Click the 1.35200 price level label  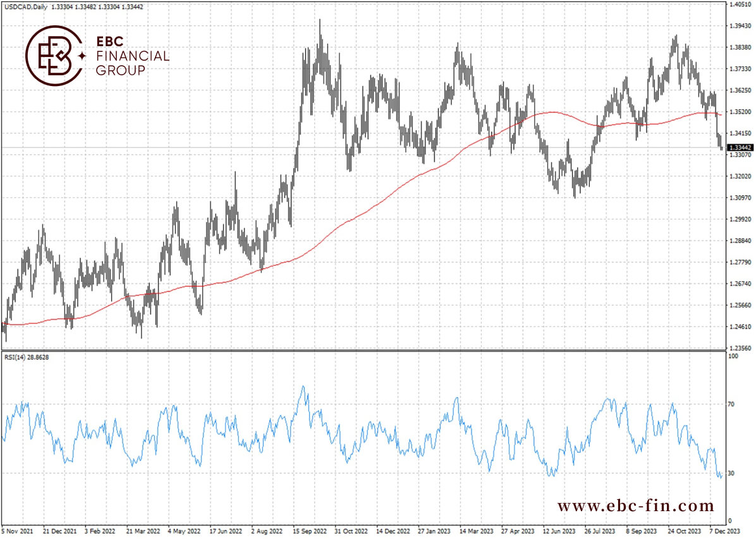740,111
